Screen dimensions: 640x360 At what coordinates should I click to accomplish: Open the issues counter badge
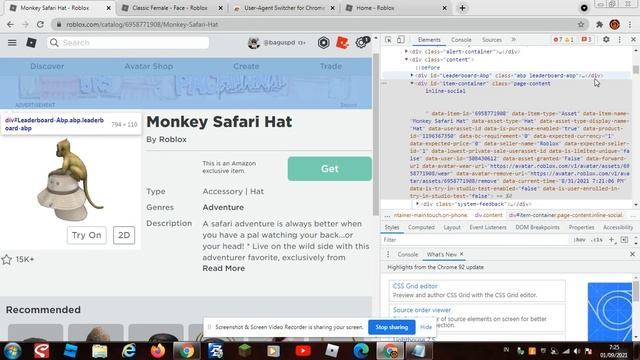tap(586, 40)
